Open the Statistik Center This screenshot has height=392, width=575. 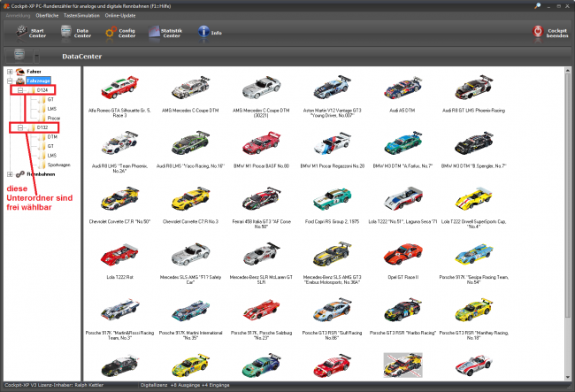click(165, 34)
